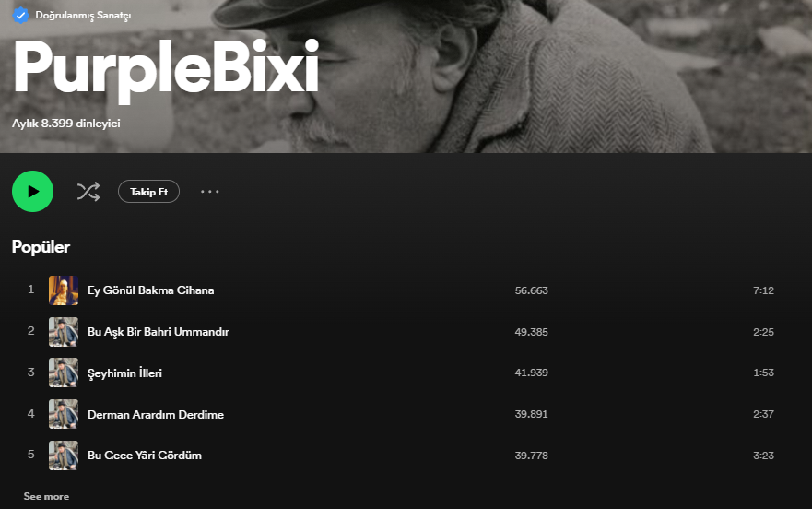Viewport: 812px width, 509px height.
Task: Click track number 1 in Popüler list
Action: tap(31, 290)
